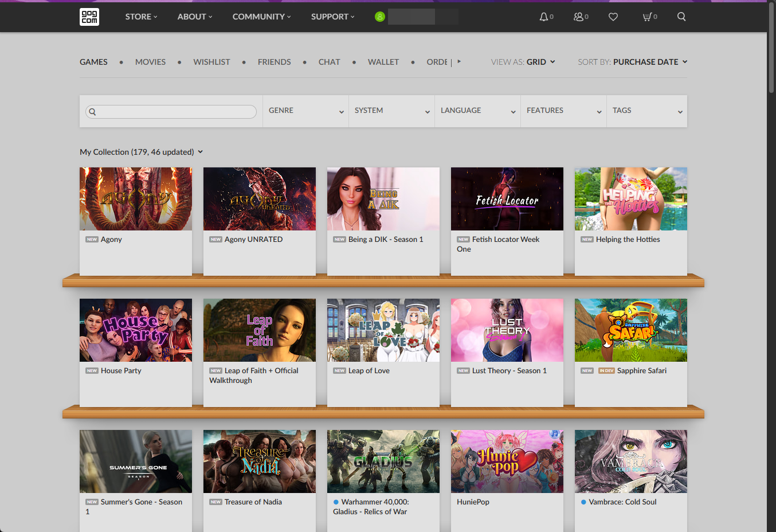Click the collection search input field

pyautogui.click(x=171, y=112)
